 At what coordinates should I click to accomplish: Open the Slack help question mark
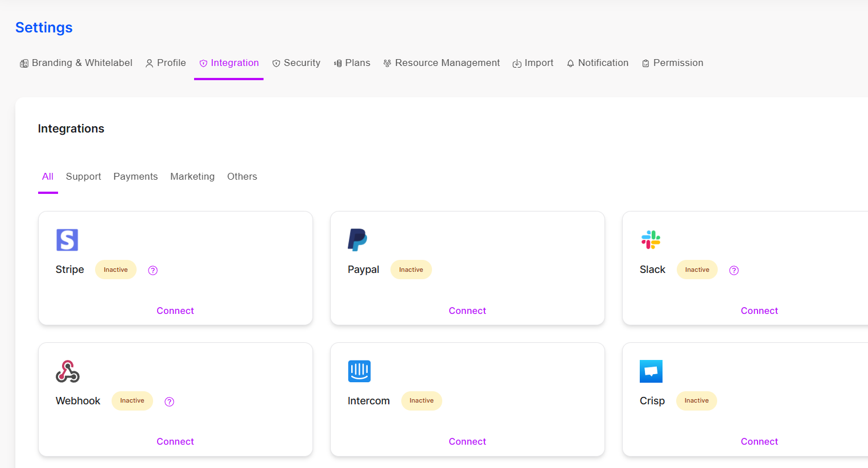[x=734, y=270]
